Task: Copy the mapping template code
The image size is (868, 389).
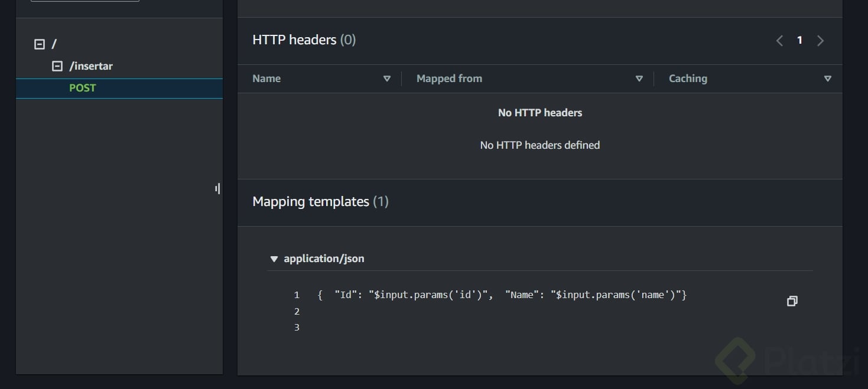Action: [792, 301]
